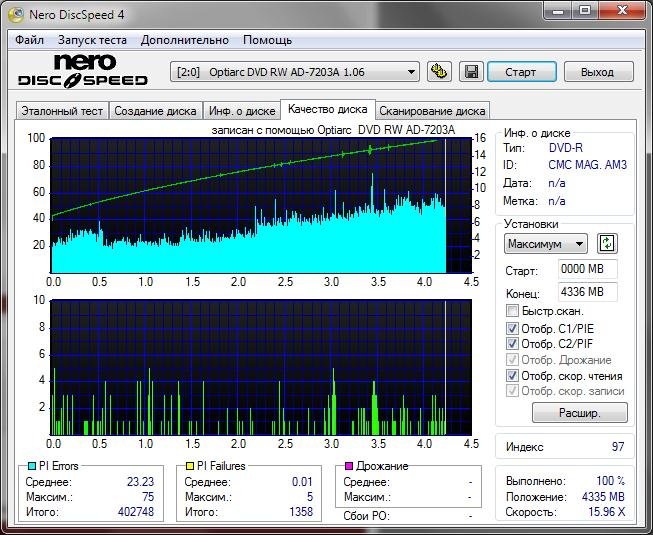The width and height of the screenshot is (653, 535).
Task: Minimize the Nero DiscSpeed window
Action: click(x=558, y=10)
